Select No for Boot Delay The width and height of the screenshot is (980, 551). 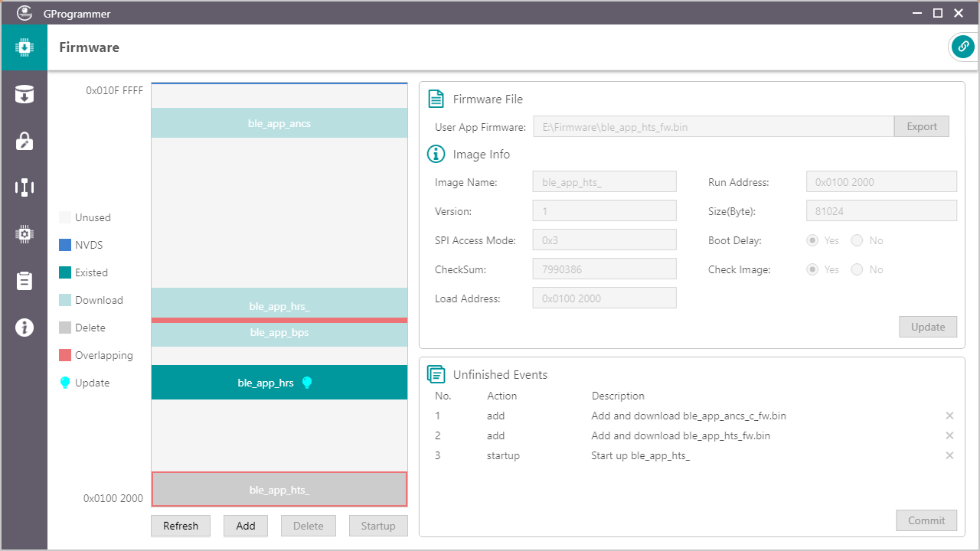[857, 240]
